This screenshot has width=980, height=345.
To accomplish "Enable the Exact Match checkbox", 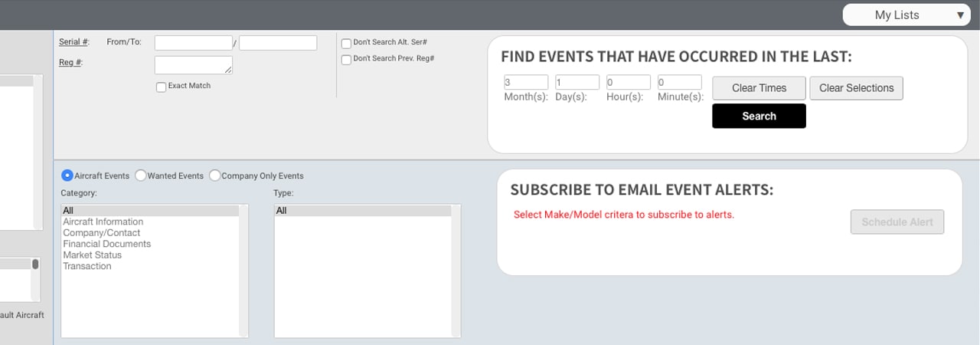I will coord(161,87).
